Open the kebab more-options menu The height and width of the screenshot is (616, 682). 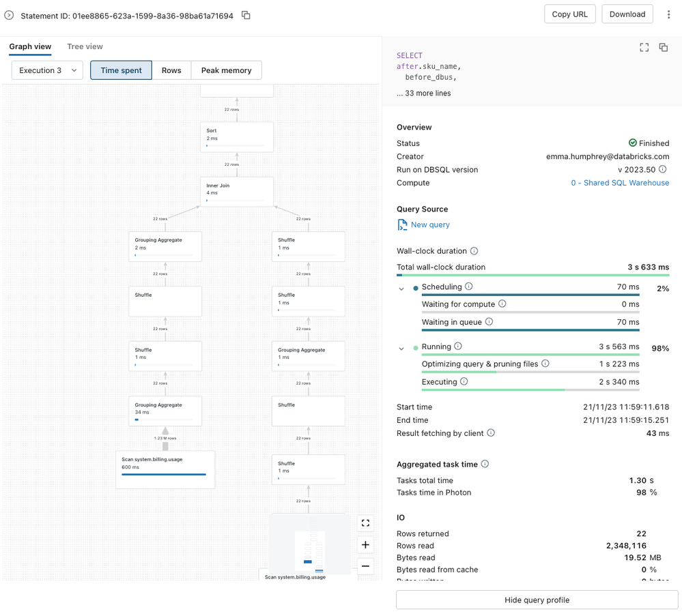click(x=668, y=14)
